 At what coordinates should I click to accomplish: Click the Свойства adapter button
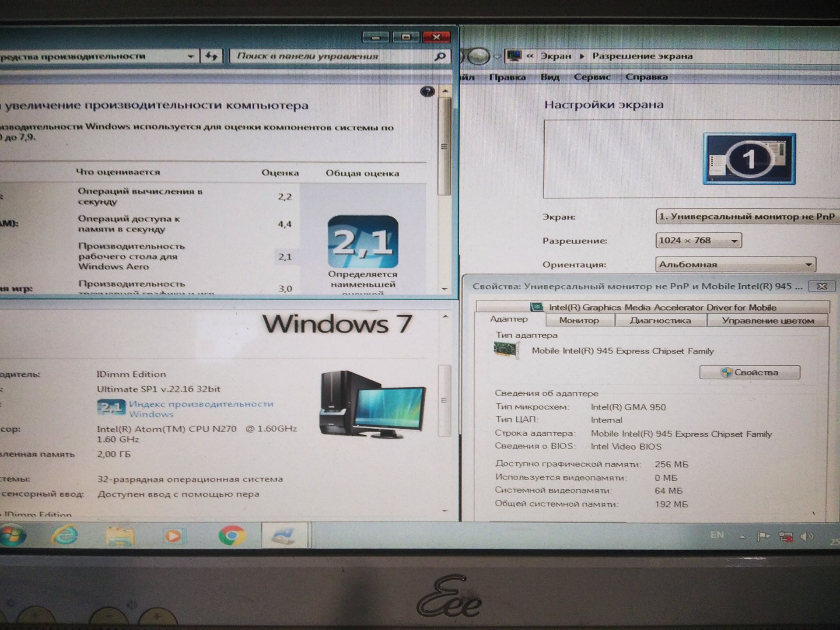[x=750, y=372]
